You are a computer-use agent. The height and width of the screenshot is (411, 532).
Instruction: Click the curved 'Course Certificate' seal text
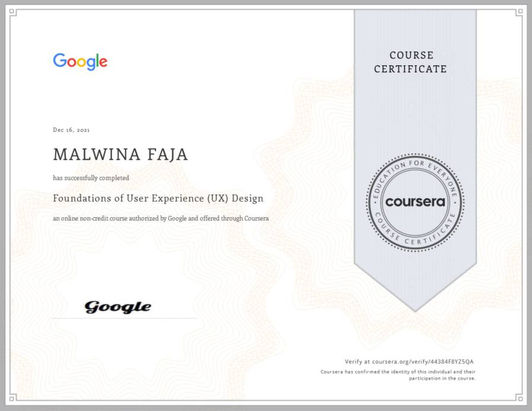(415, 237)
